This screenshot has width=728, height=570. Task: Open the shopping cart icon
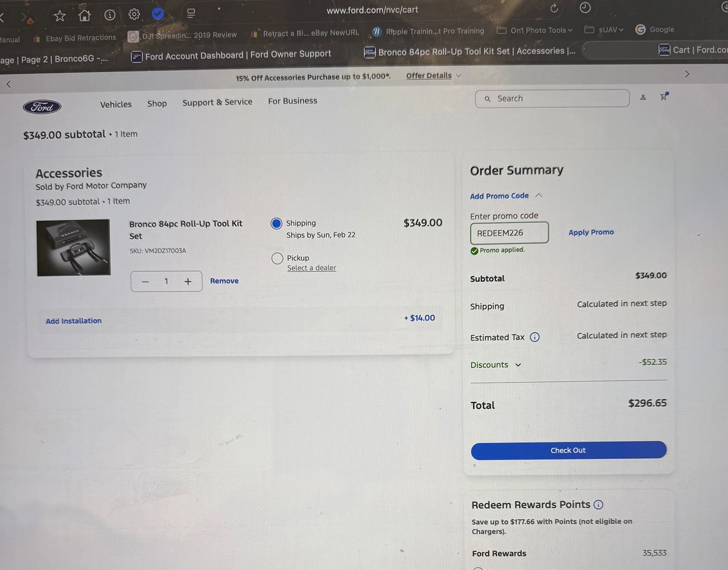(x=664, y=96)
